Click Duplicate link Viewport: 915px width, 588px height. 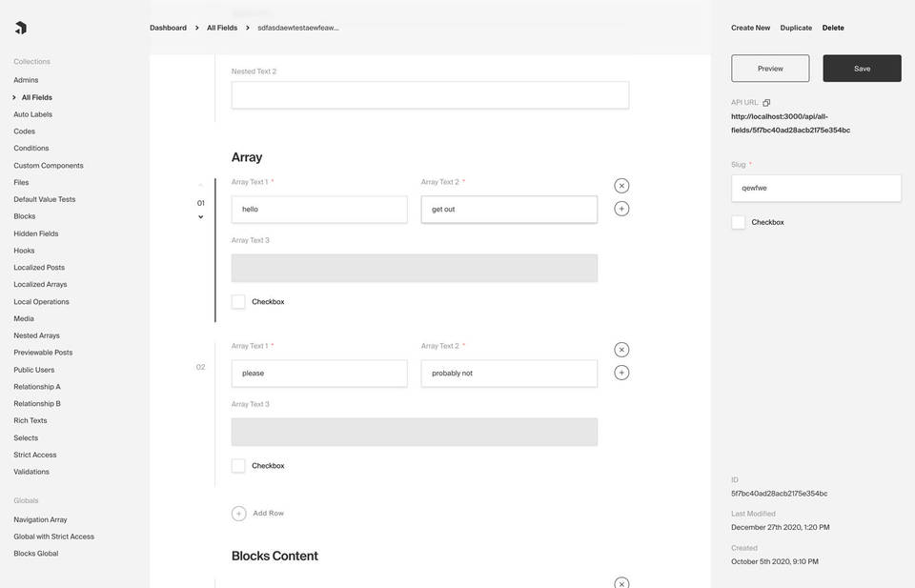click(796, 28)
